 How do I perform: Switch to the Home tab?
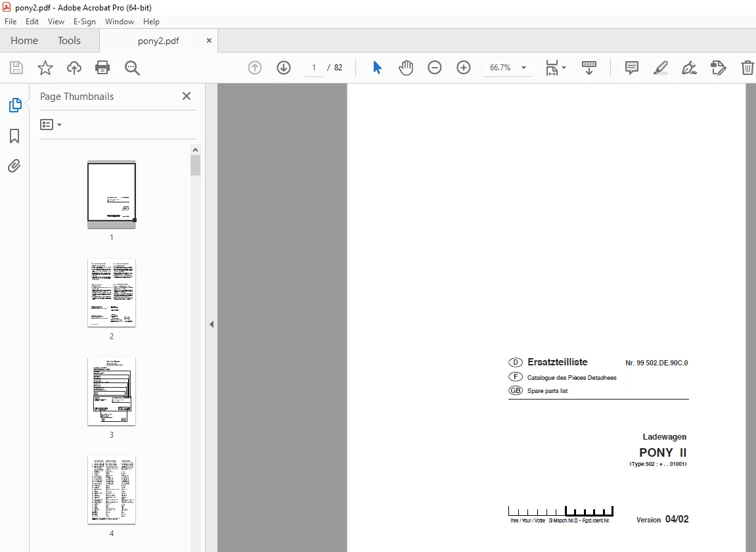pos(24,41)
